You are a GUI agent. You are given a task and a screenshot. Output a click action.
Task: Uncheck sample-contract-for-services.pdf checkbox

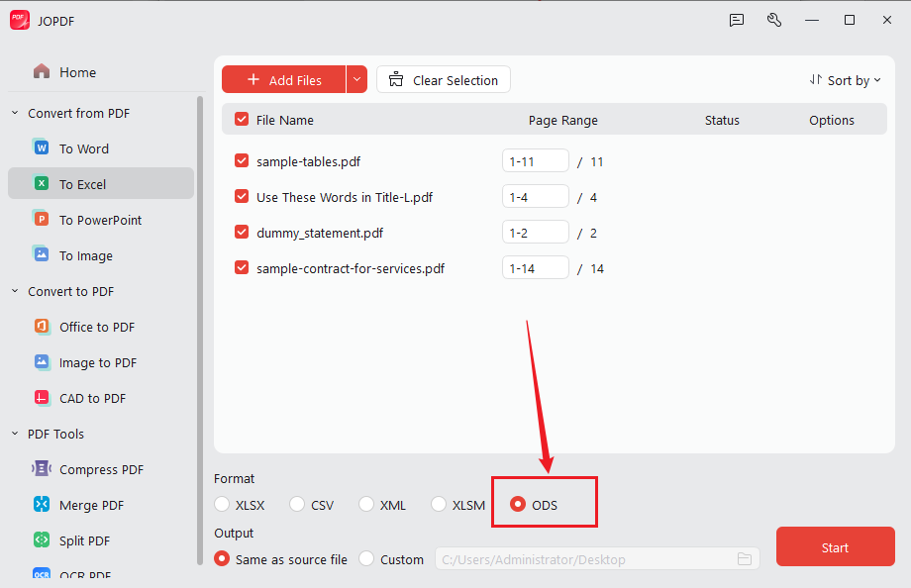(241, 267)
